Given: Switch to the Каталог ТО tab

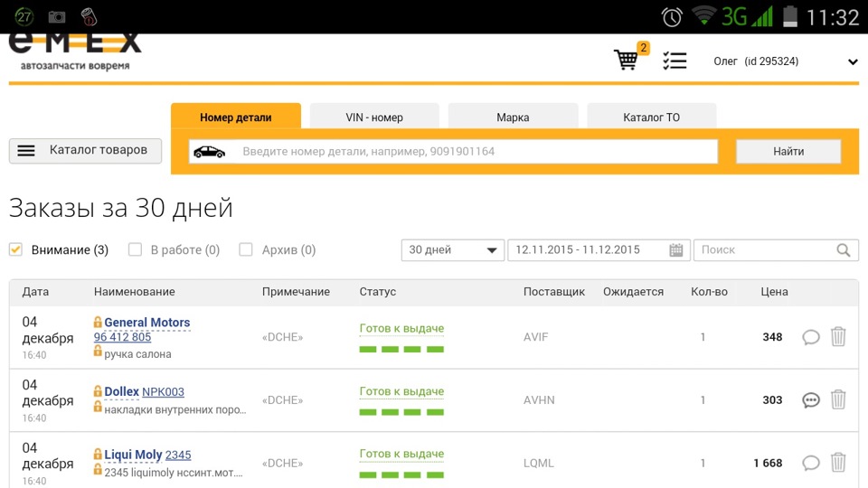Looking at the screenshot, I should [x=652, y=117].
